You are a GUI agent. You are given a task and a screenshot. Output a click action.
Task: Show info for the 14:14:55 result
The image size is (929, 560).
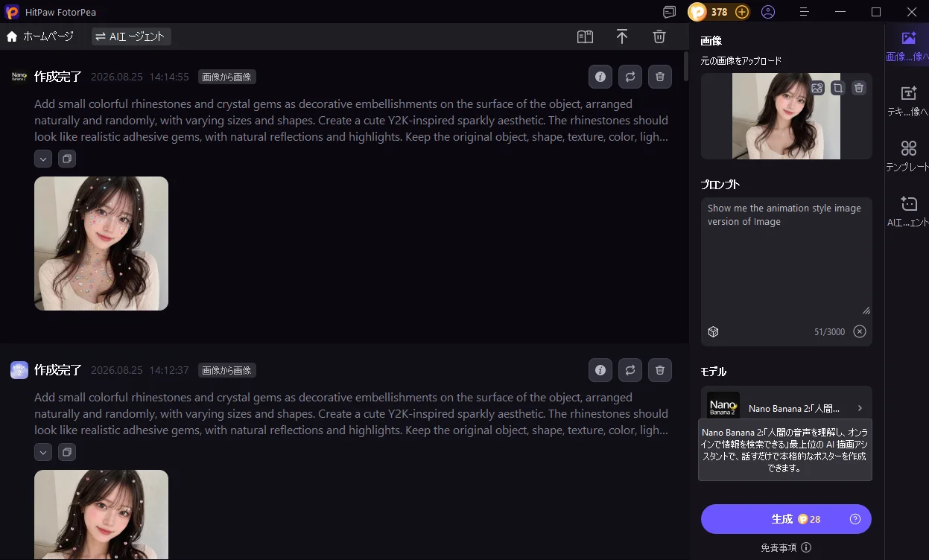pyautogui.click(x=600, y=77)
